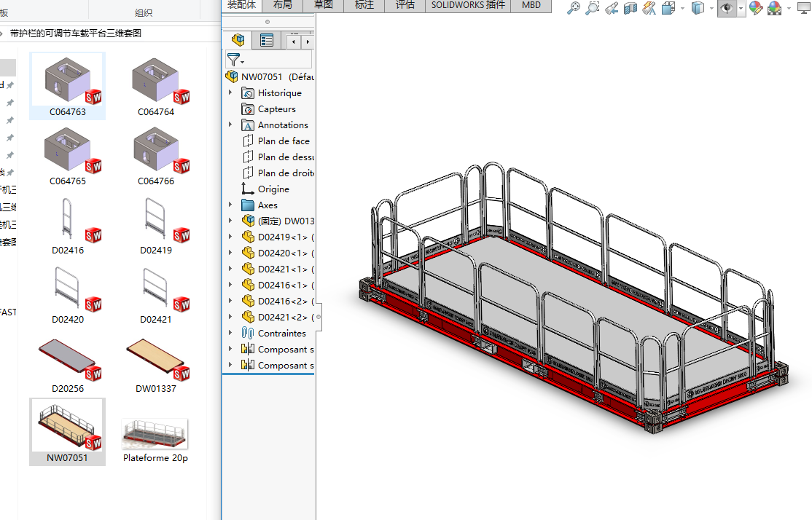Click the Apply Scene icon
This screenshot has width=812, height=520.
pyautogui.click(x=774, y=7)
